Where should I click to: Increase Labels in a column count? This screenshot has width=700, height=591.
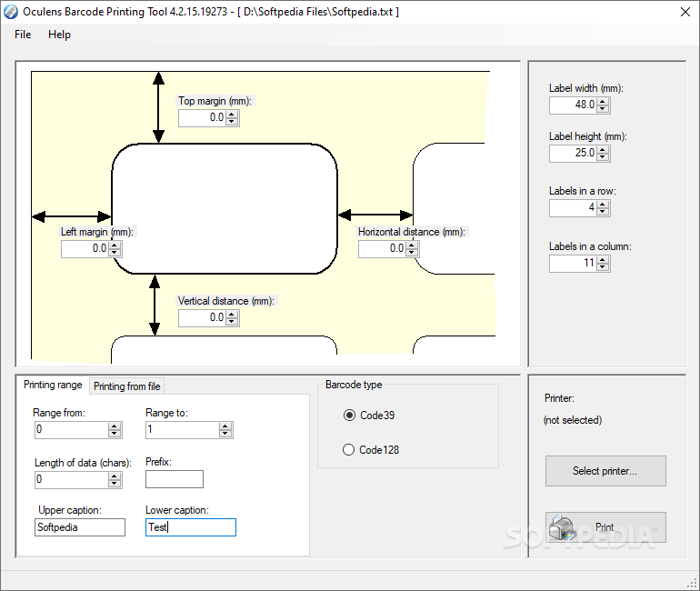point(603,260)
